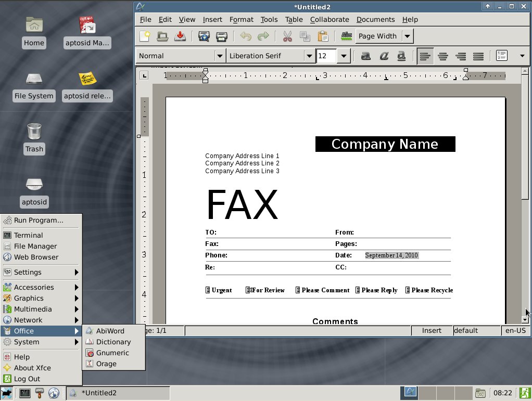
Task: Open the View menu
Action: [187, 19]
